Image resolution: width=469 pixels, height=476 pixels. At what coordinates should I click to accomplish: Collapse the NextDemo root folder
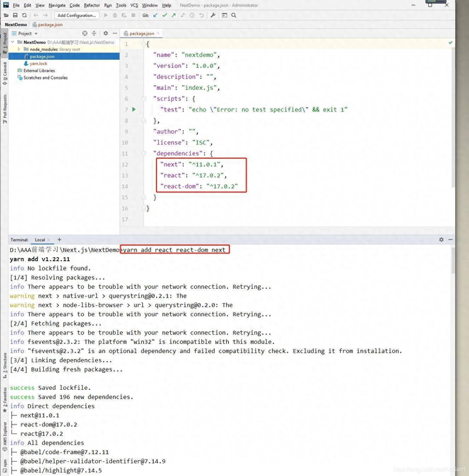click(13, 42)
